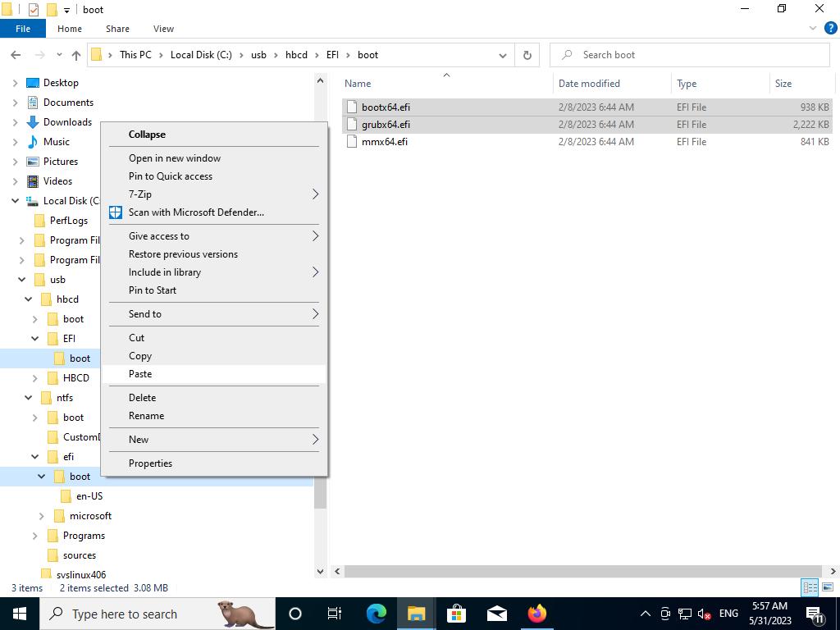Select Properties in the context menu
The height and width of the screenshot is (630, 840).
[150, 463]
